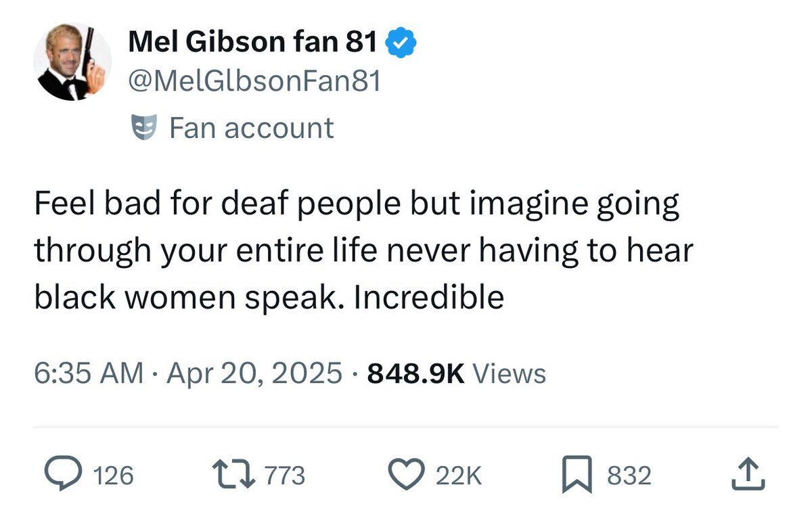This screenshot has height=506, width=812.
Task: Click the "Views" label
Action: (x=509, y=373)
